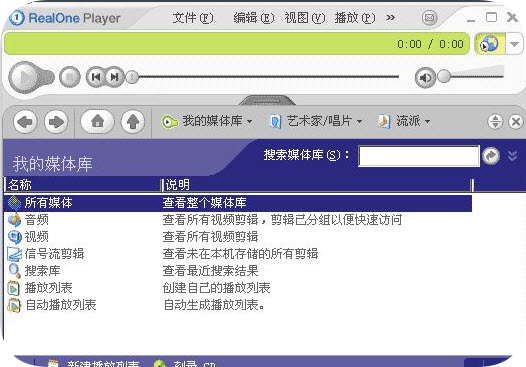Select the 搜索库 item
The width and height of the screenshot is (526, 367).
tap(43, 271)
